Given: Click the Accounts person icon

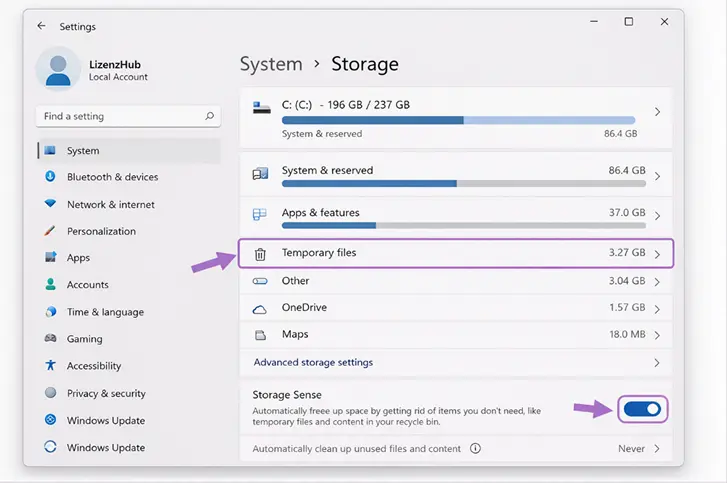Looking at the screenshot, I should 50,284.
